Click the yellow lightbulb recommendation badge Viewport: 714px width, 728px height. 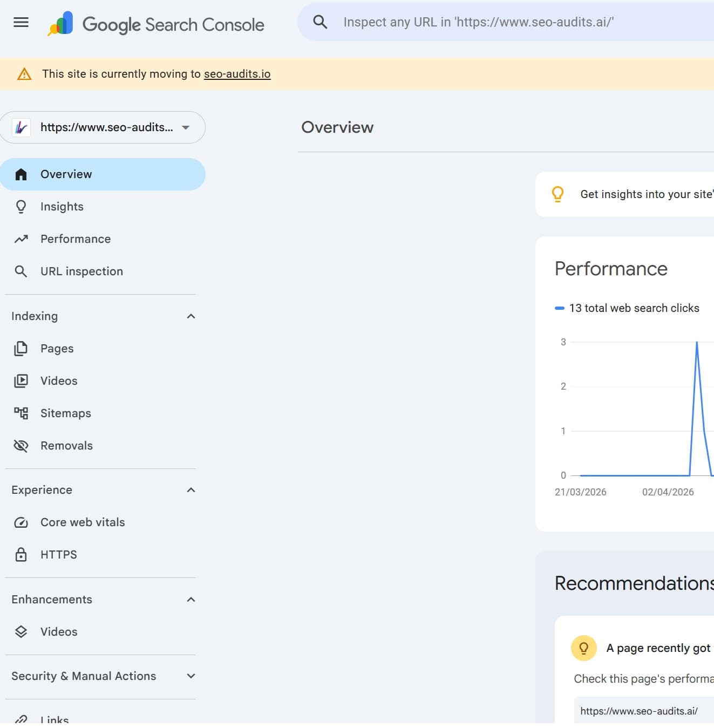pos(584,648)
